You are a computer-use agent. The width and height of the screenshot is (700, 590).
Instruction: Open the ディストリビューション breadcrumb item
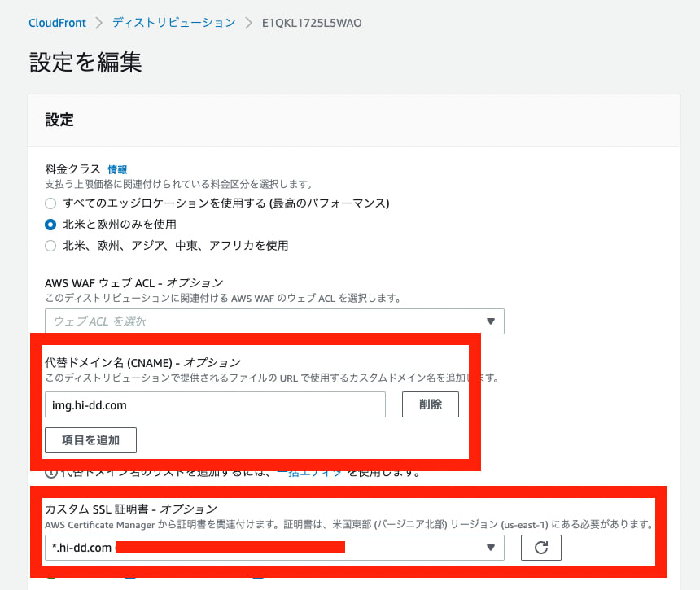tap(173, 23)
